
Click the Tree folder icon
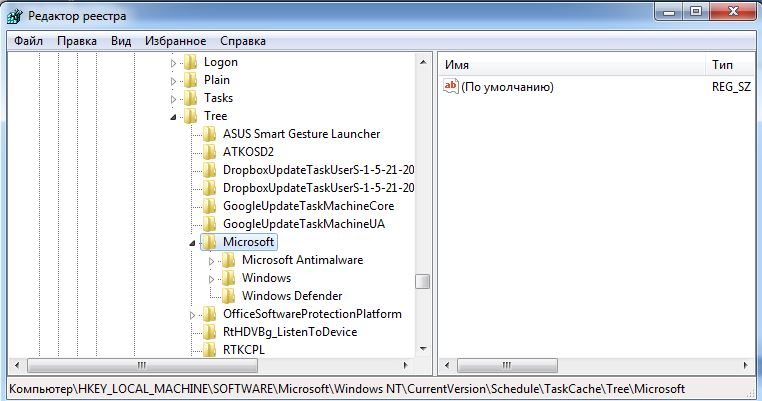coord(190,116)
